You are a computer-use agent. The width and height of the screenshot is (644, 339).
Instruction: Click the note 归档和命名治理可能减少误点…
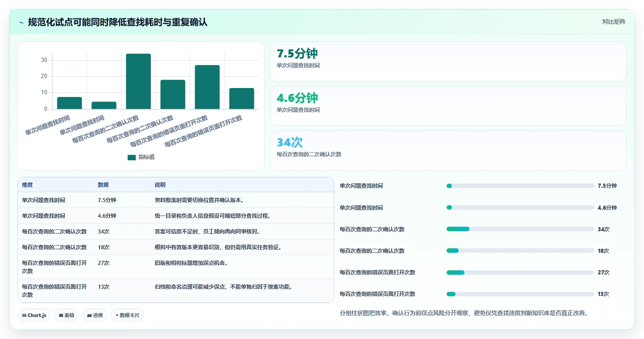coord(223,287)
